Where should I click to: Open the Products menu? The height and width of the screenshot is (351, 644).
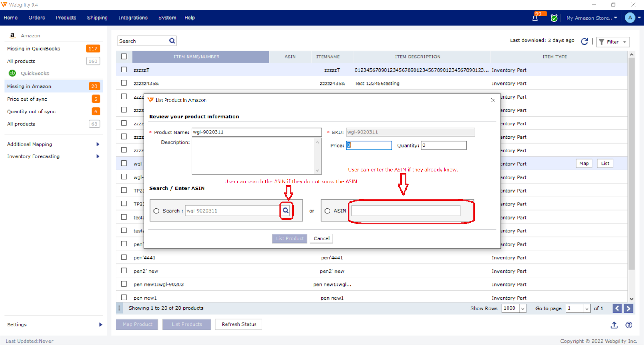pyautogui.click(x=66, y=18)
